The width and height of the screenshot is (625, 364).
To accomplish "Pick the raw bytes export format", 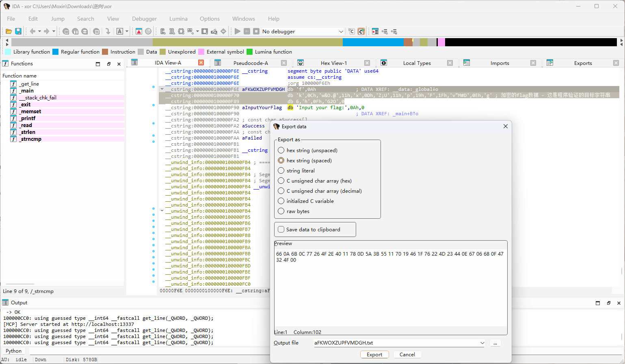I will 281,211.
